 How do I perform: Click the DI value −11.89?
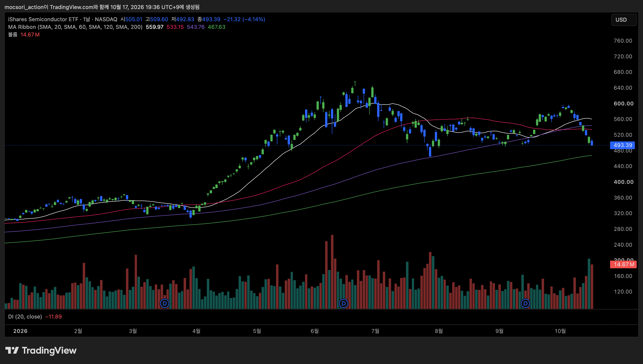[53, 317]
